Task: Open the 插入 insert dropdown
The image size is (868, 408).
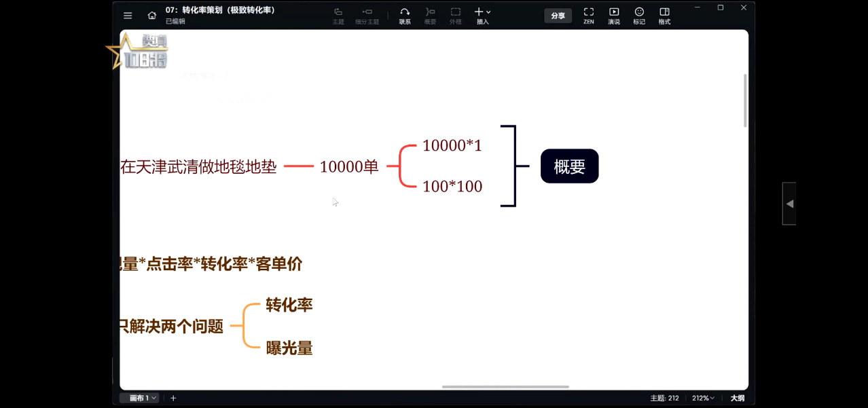Action: click(482, 15)
